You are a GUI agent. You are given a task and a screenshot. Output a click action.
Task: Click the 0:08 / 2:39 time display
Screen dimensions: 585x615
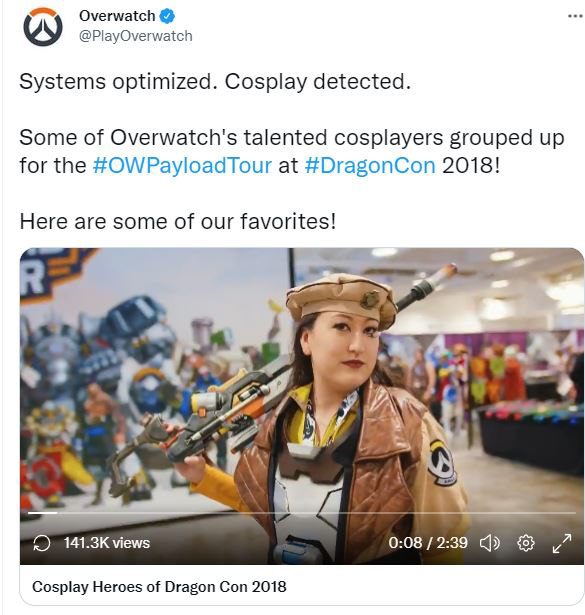pos(428,543)
